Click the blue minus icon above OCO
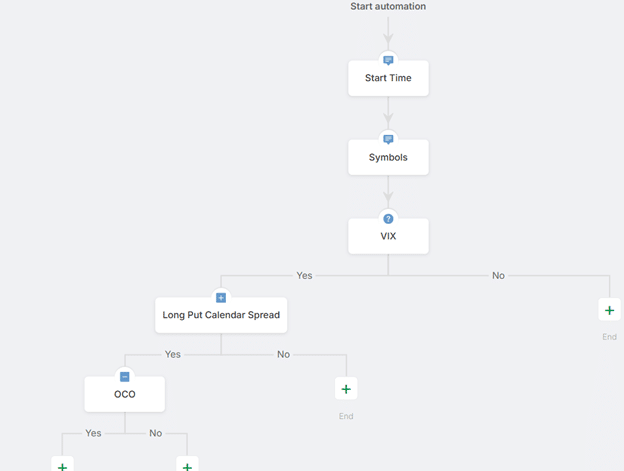 click(x=124, y=376)
